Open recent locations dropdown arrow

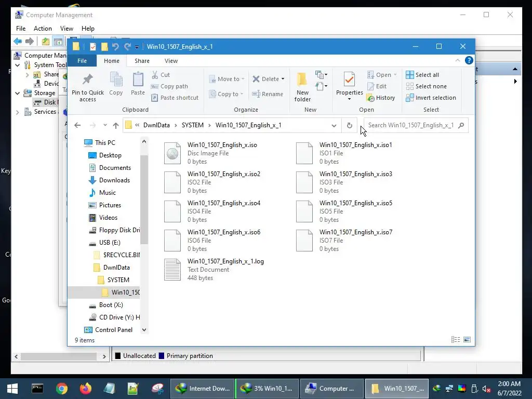[x=105, y=125]
